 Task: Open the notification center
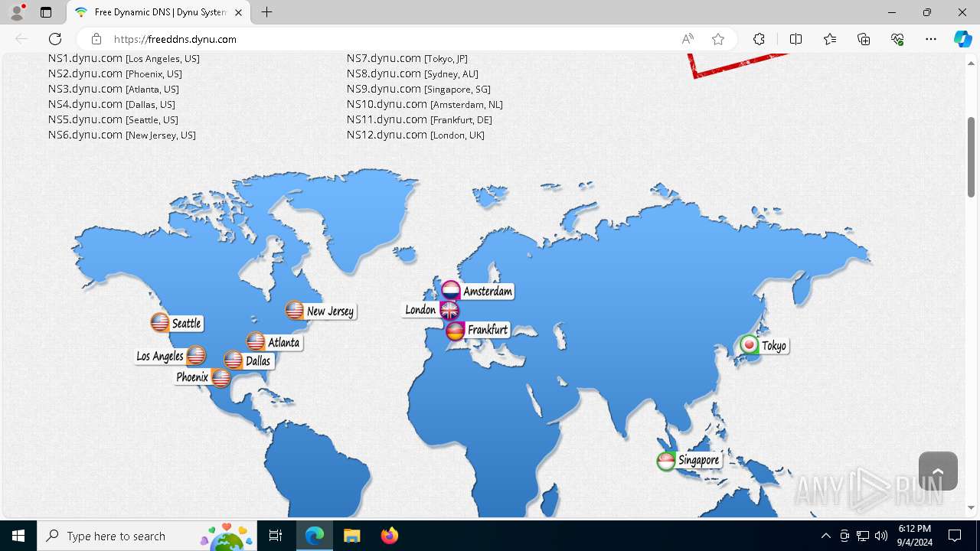pos(955,536)
